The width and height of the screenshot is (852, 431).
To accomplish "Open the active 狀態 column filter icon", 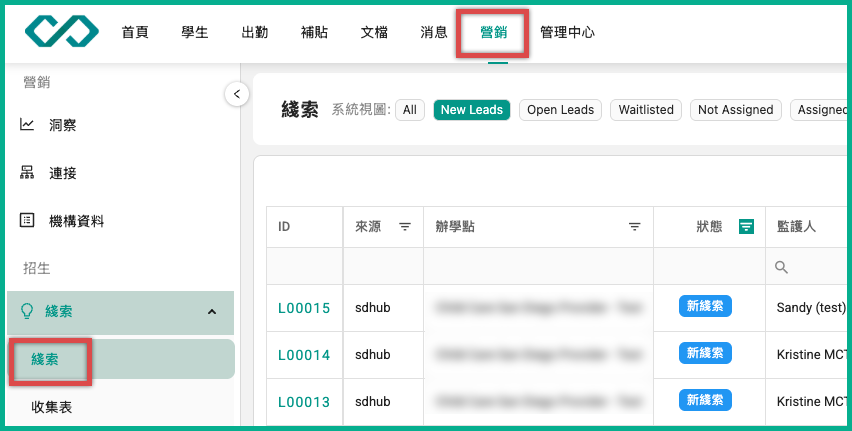I will 747,227.
